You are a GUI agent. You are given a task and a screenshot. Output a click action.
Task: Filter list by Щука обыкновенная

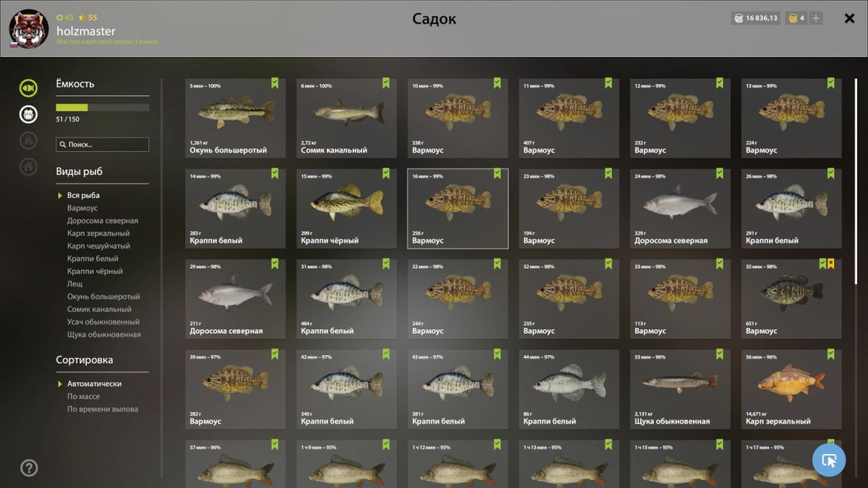point(104,335)
